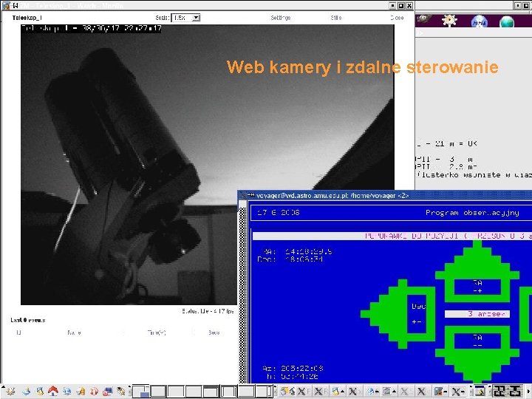Select the 3 arcsec step field
The width and height of the screenshot is (532, 399).
pos(477,314)
